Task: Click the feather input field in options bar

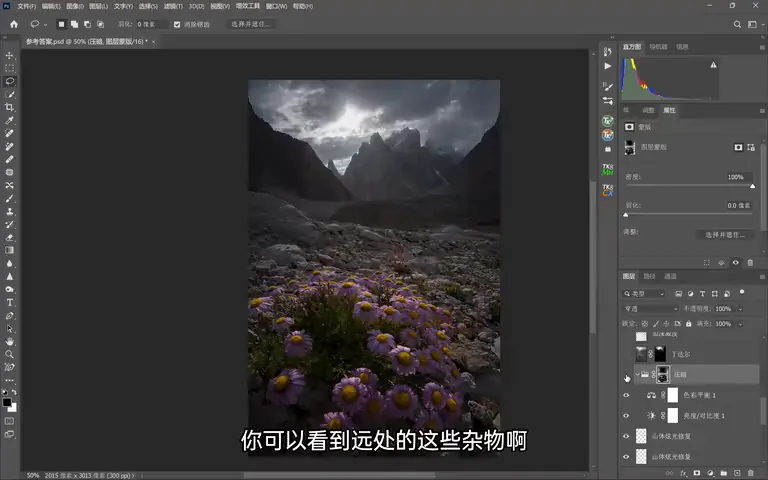Action: (151, 24)
